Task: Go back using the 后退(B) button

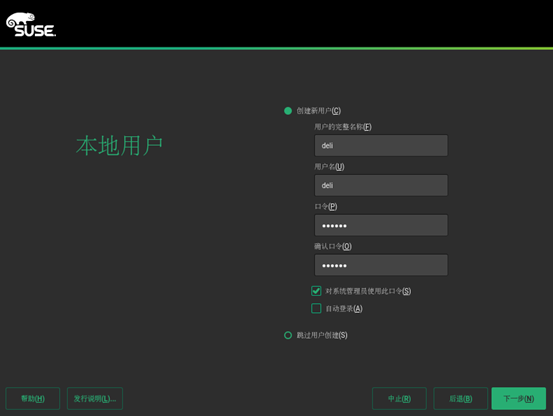Action: (461, 398)
